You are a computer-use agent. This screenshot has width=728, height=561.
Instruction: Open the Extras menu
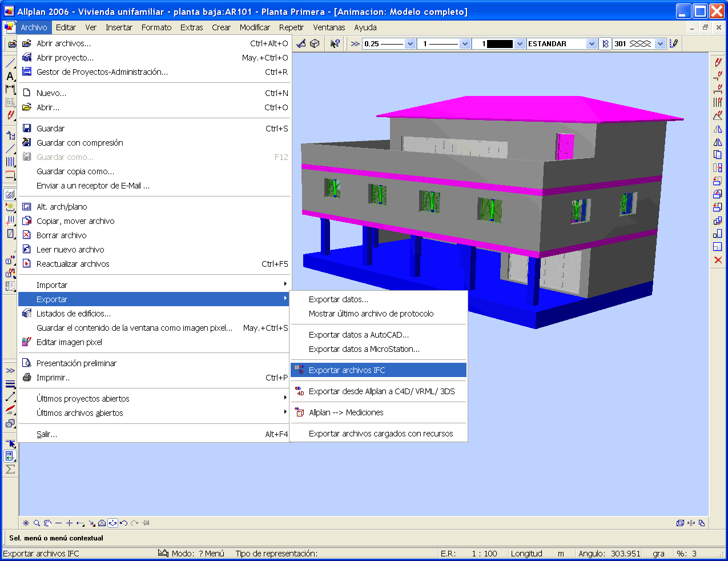point(192,27)
